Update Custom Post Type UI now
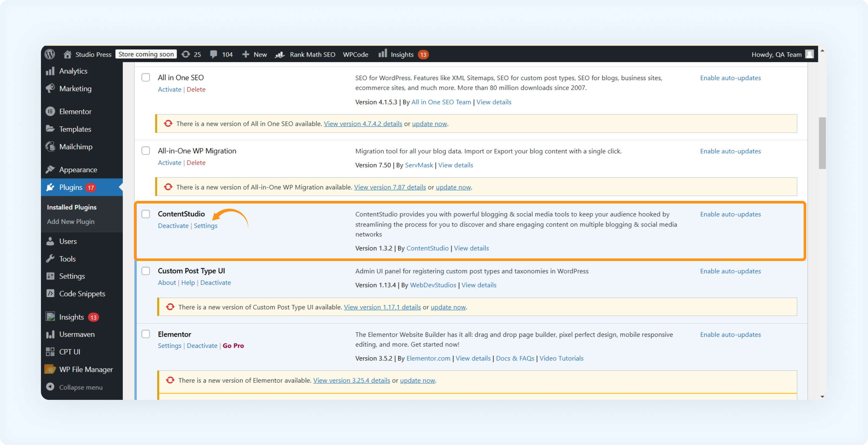The height and width of the screenshot is (445, 868). point(448,307)
